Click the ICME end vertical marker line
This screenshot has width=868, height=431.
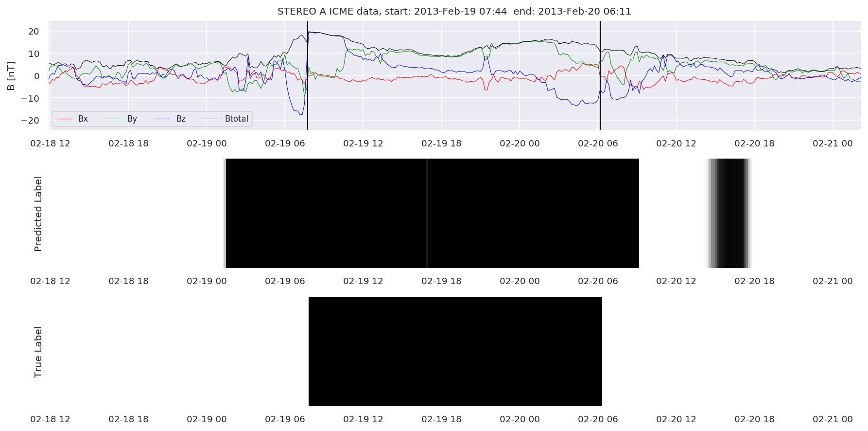pyautogui.click(x=600, y=75)
